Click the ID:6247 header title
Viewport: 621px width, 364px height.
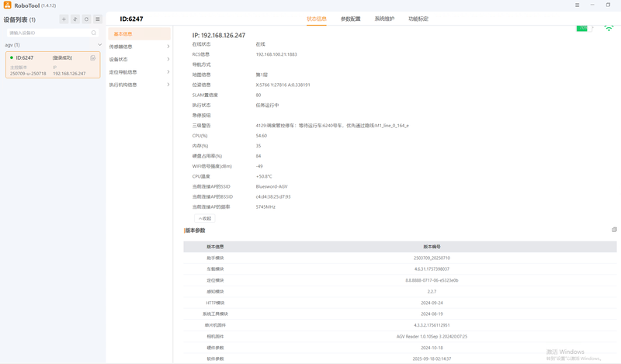131,19
